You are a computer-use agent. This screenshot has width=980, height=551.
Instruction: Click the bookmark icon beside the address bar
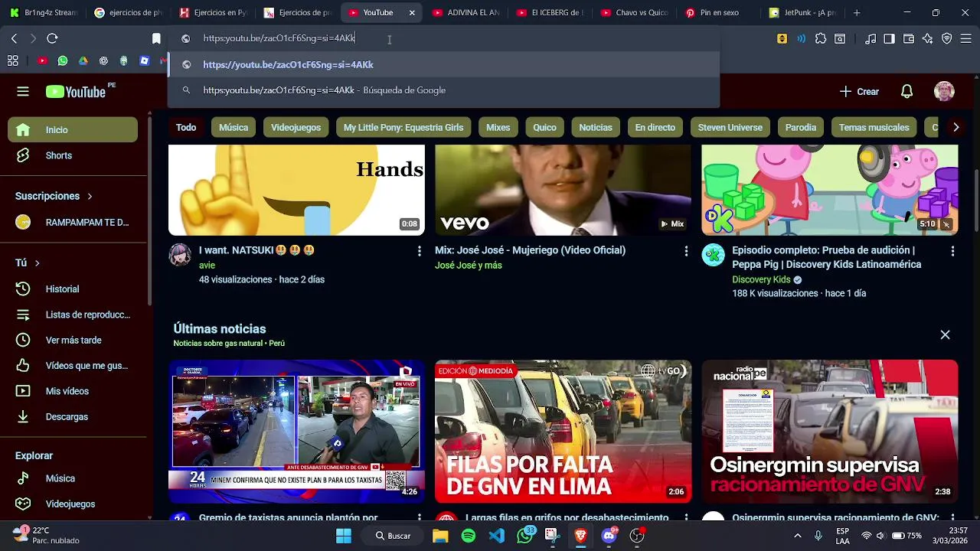click(156, 38)
